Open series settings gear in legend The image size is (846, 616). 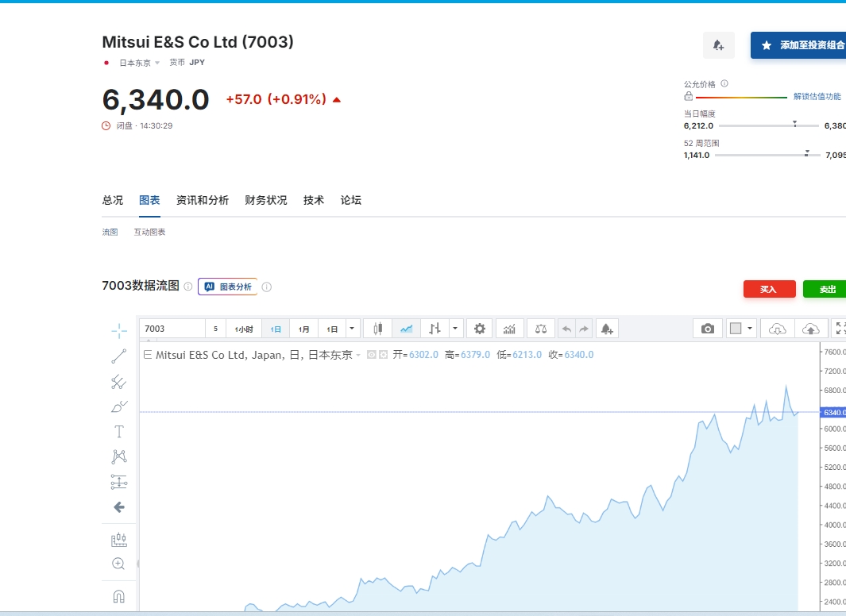tap(383, 355)
